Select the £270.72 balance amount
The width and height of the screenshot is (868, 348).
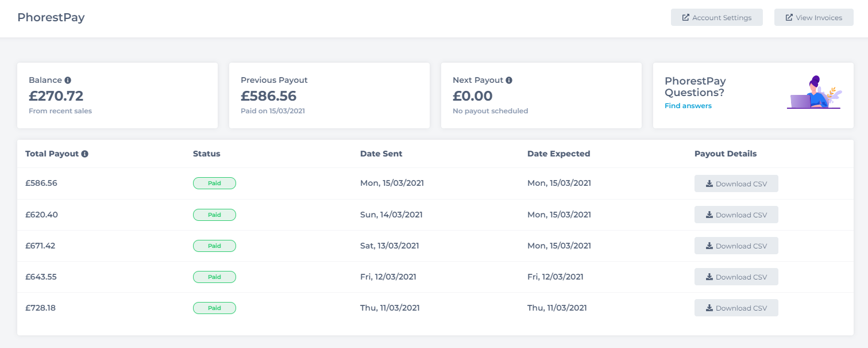pyautogui.click(x=56, y=95)
